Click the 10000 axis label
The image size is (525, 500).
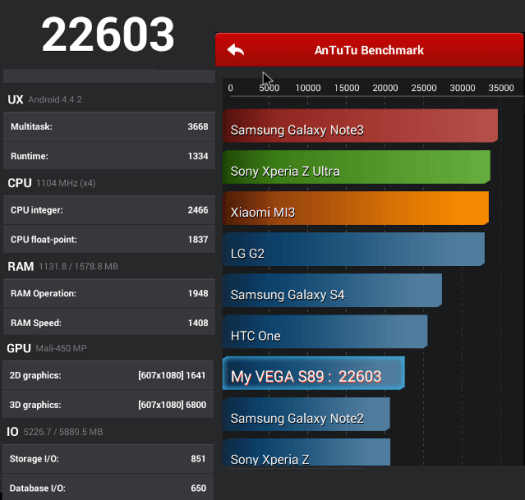[x=308, y=88]
